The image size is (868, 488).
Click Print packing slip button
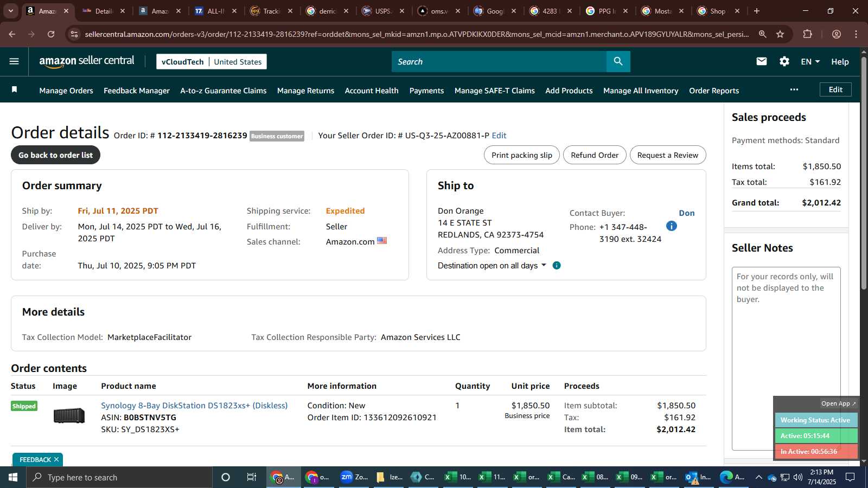(x=522, y=155)
